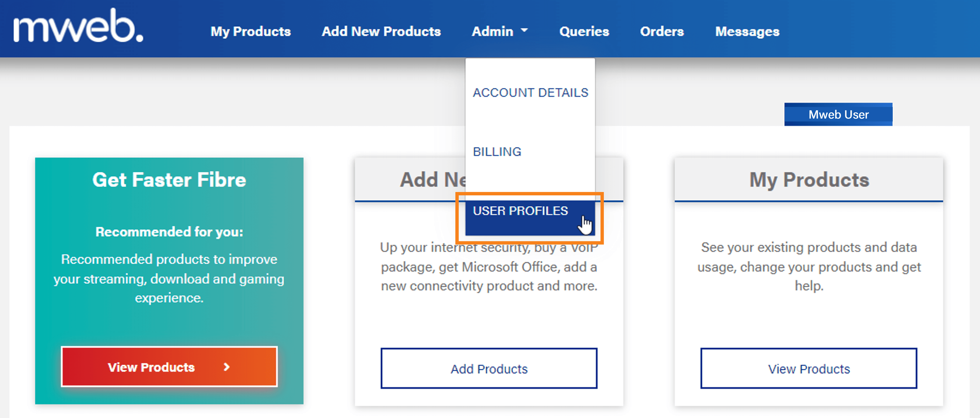
Task: Check your Messages
Action: click(747, 32)
